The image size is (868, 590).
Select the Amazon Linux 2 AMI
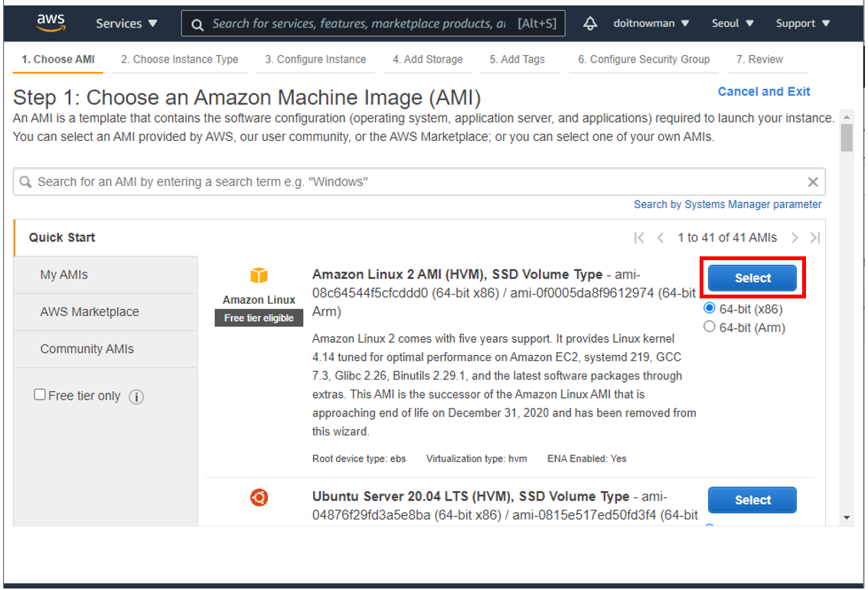coord(752,278)
